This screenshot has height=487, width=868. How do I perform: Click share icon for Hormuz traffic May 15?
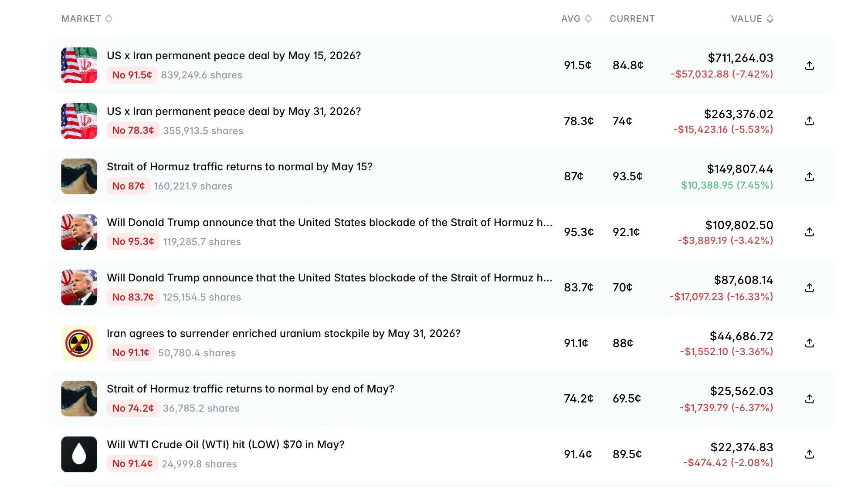(809, 176)
